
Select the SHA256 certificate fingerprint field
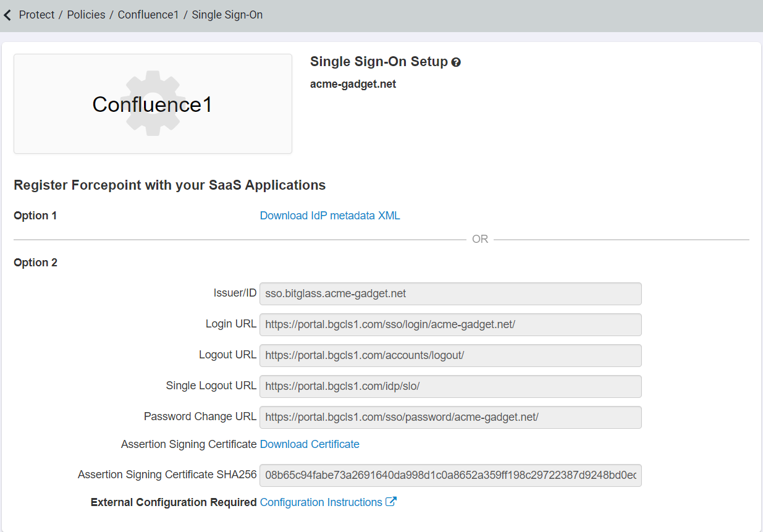click(x=451, y=475)
